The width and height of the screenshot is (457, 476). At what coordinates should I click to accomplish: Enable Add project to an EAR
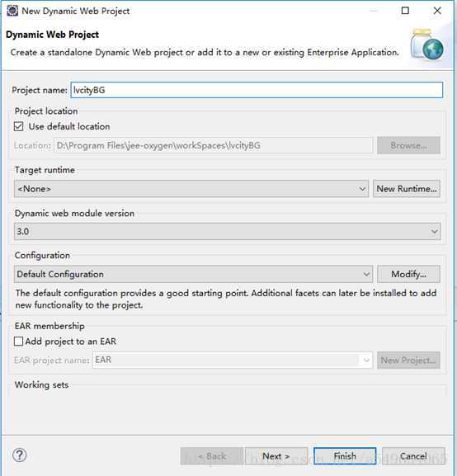tap(18, 342)
